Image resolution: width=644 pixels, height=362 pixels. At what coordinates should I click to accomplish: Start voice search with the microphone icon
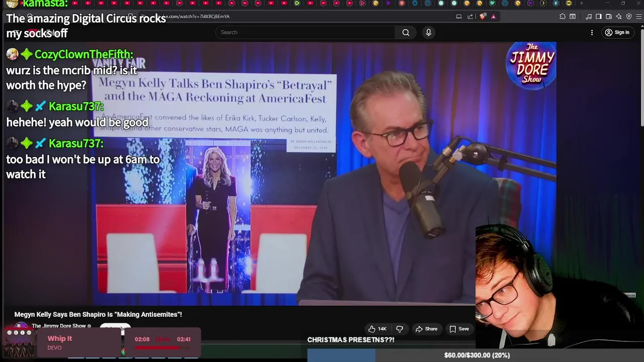429,32
